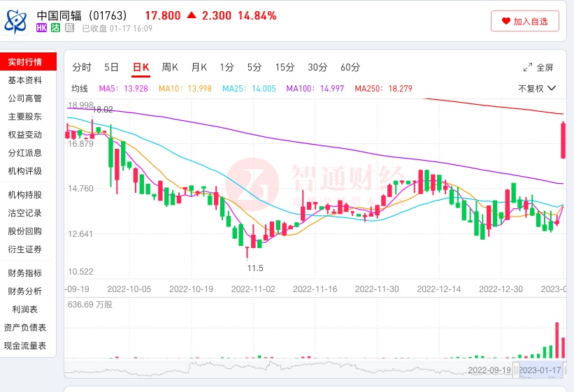
Task: Open 机构评级 in the sidebar
Action: [25, 171]
